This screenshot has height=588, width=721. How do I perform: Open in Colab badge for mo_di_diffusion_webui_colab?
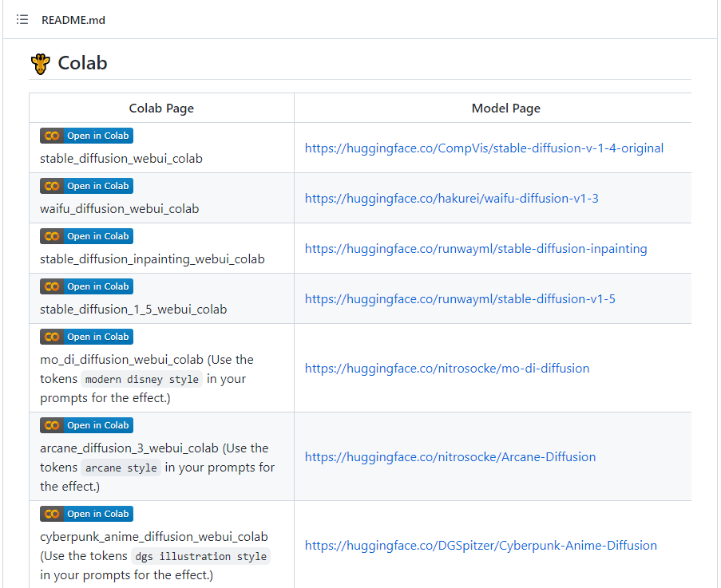pos(86,337)
